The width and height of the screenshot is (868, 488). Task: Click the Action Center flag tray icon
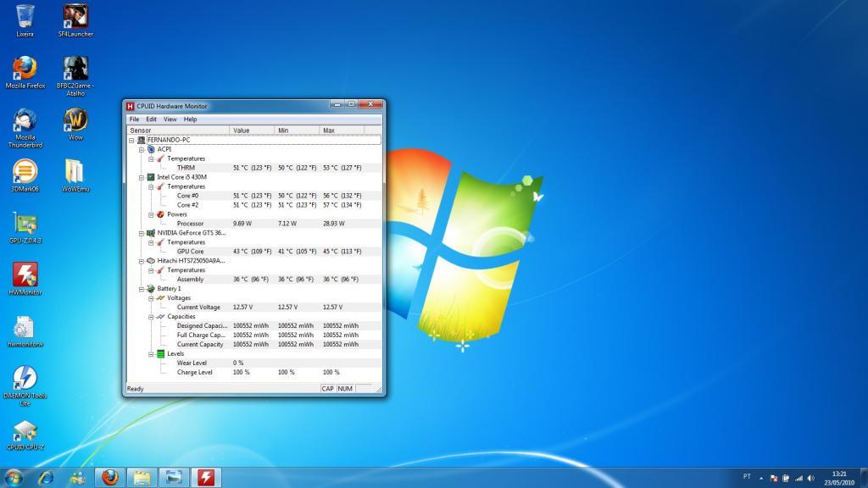(774, 479)
